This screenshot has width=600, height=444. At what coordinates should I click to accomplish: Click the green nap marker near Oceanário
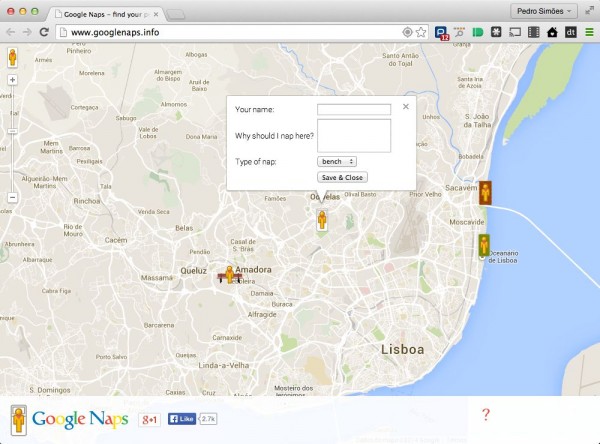[x=484, y=245]
